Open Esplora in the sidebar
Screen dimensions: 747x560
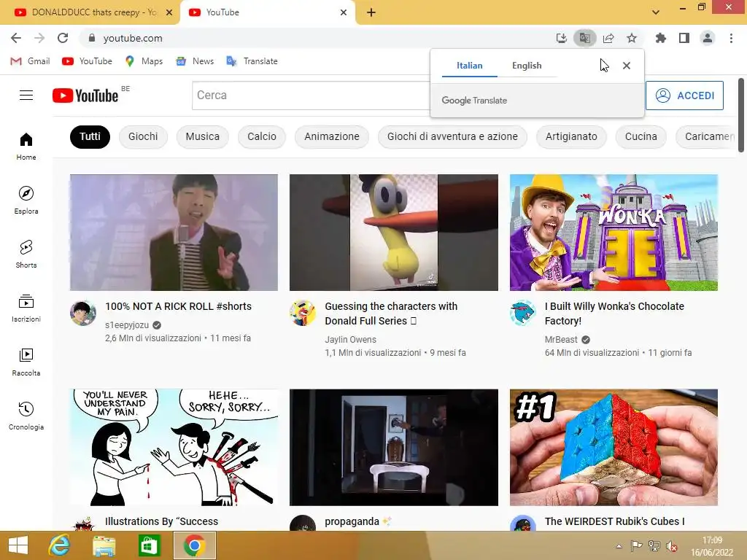coord(26,200)
